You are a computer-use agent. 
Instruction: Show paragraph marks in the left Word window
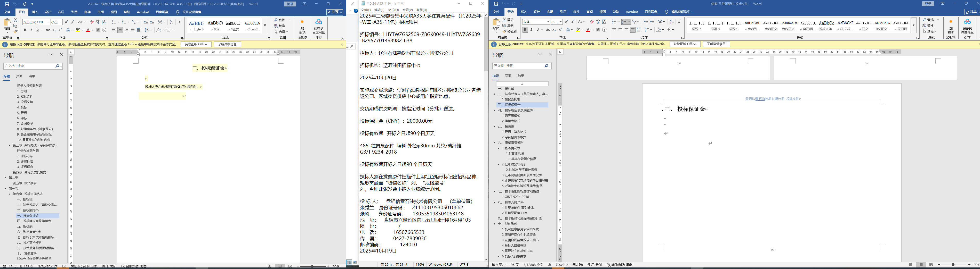tap(180, 22)
